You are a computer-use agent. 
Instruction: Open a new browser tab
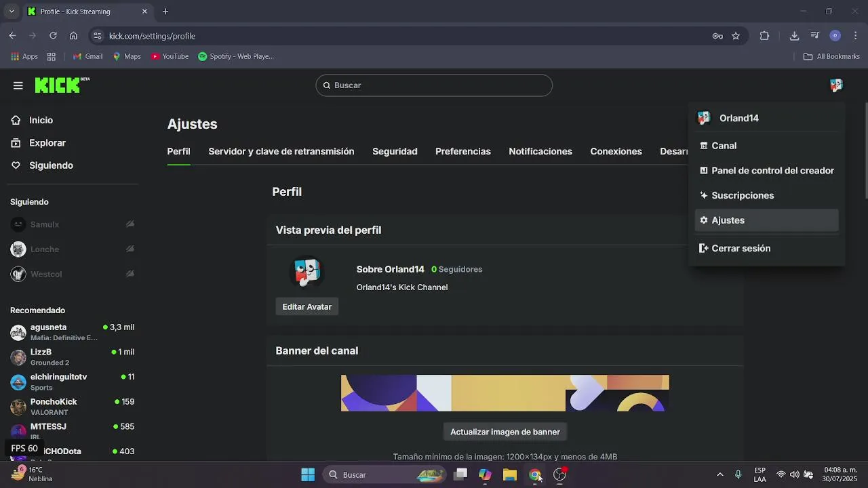(x=165, y=12)
